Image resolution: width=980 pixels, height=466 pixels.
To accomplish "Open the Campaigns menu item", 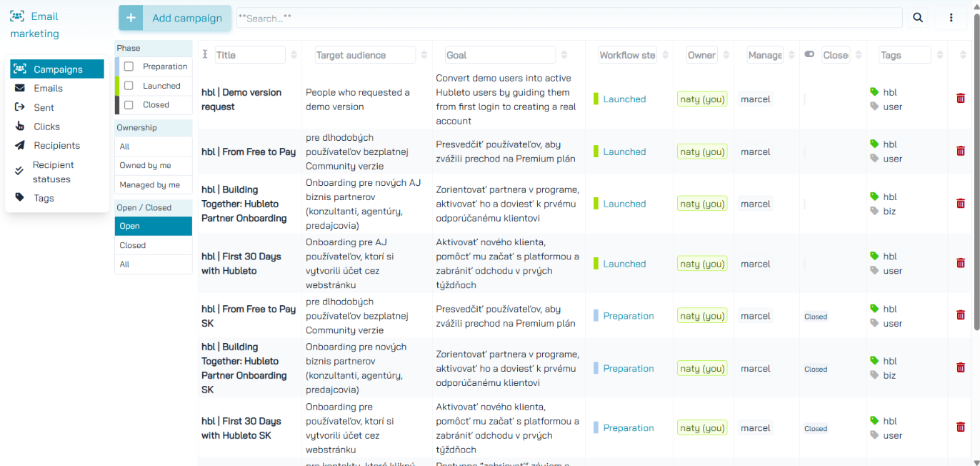I will pos(57,69).
